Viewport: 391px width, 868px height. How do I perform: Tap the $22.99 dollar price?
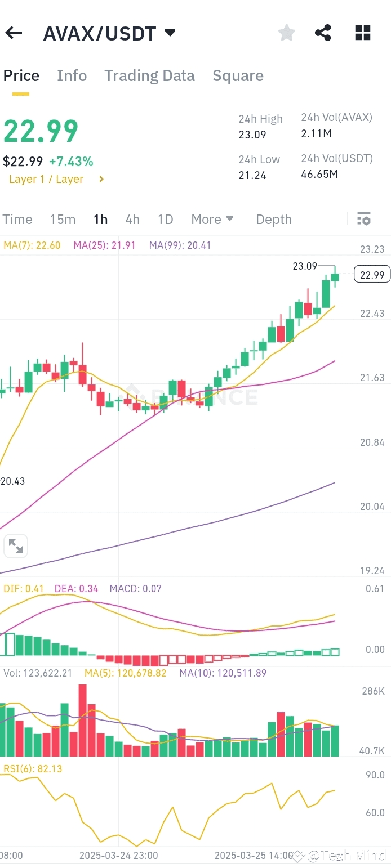[23, 162]
